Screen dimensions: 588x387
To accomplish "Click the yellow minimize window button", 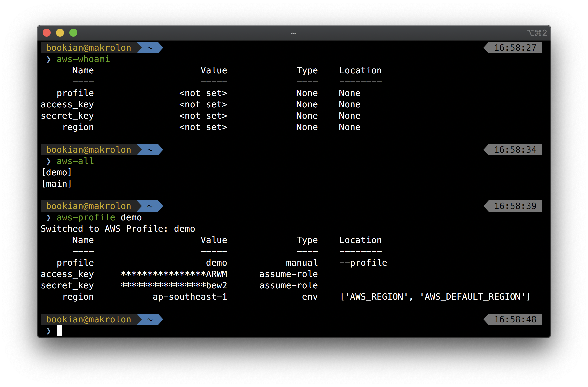I will [60, 33].
